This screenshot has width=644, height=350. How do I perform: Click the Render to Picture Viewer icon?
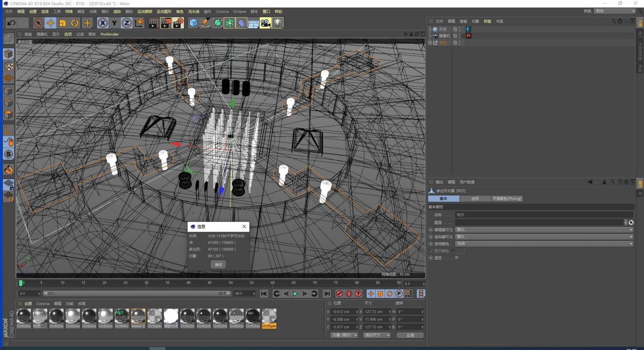point(166,23)
